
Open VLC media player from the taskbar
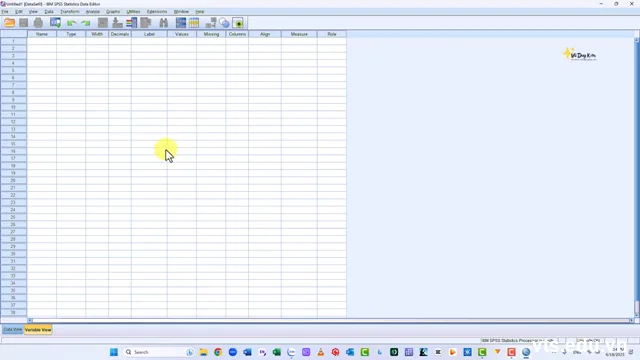pos(321,352)
